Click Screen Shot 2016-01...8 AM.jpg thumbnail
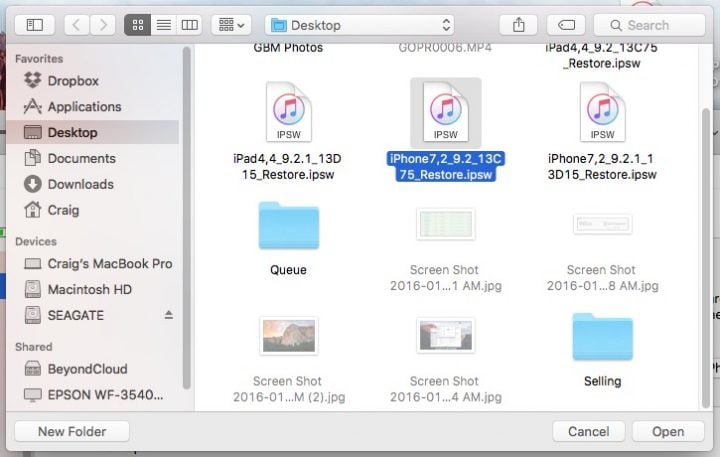The height and width of the screenshot is (457, 720). 602,225
